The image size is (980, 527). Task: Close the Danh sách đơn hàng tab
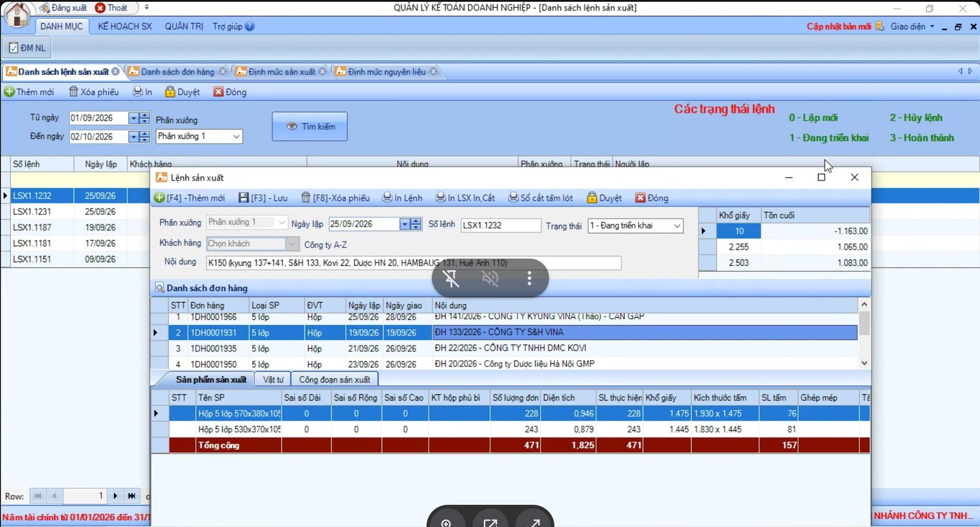click(223, 72)
